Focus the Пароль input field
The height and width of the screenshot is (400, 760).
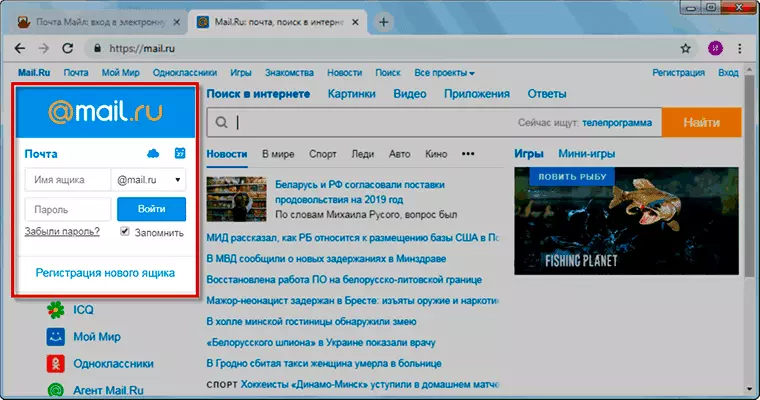coord(68,209)
